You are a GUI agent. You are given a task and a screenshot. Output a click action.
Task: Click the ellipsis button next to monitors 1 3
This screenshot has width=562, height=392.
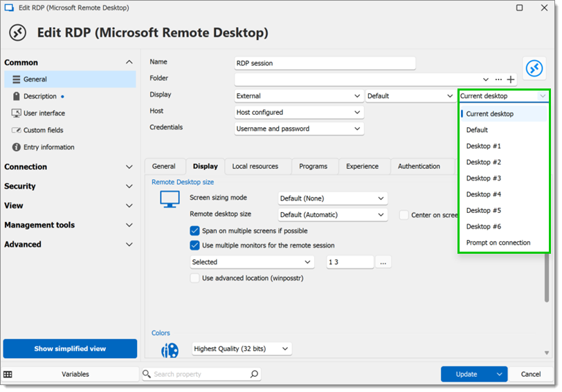(383, 262)
